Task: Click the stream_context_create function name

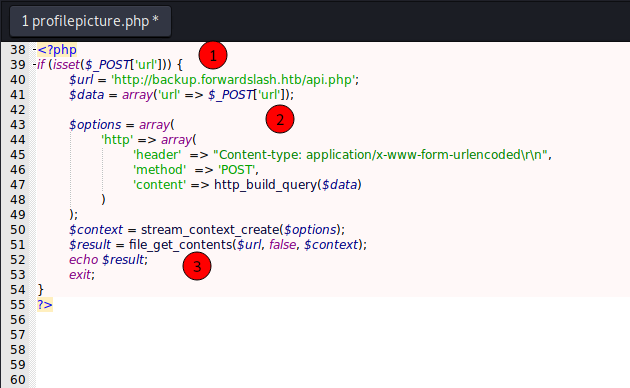Action: (x=210, y=230)
